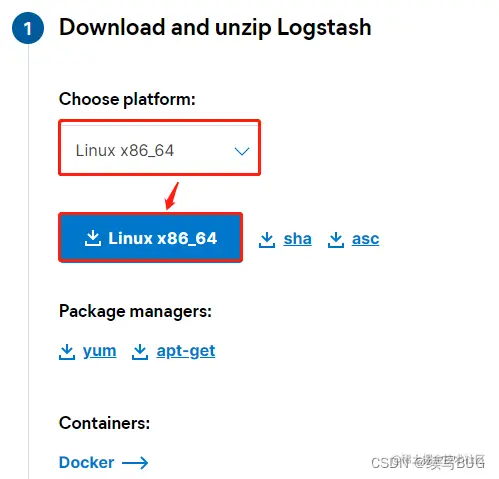Image resolution: width=499 pixels, height=479 pixels.
Task: Follow the Docker containers link
Action: point(87,462)
